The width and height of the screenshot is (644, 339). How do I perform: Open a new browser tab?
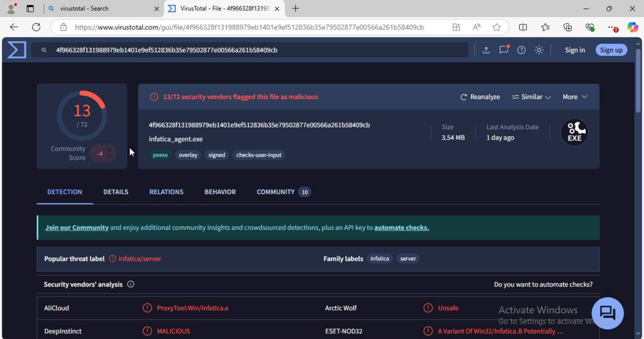296,9
